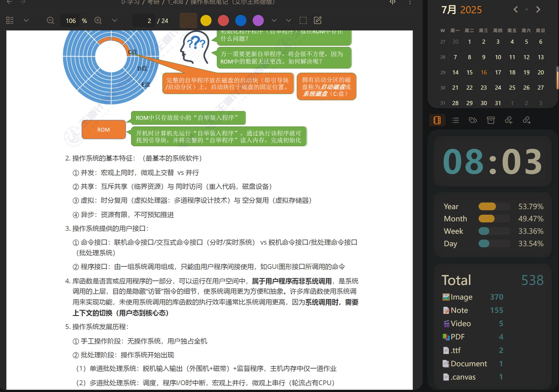Click the edit annotation pencil icon
This screenshot has width=559, height=392.
318,20
